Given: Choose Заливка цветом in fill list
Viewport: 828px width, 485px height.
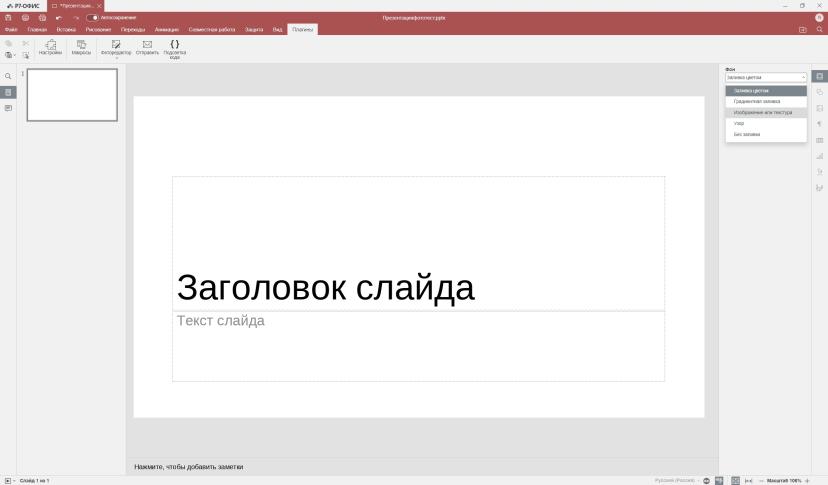Looking at the screenshot, I should pos(766,91).
